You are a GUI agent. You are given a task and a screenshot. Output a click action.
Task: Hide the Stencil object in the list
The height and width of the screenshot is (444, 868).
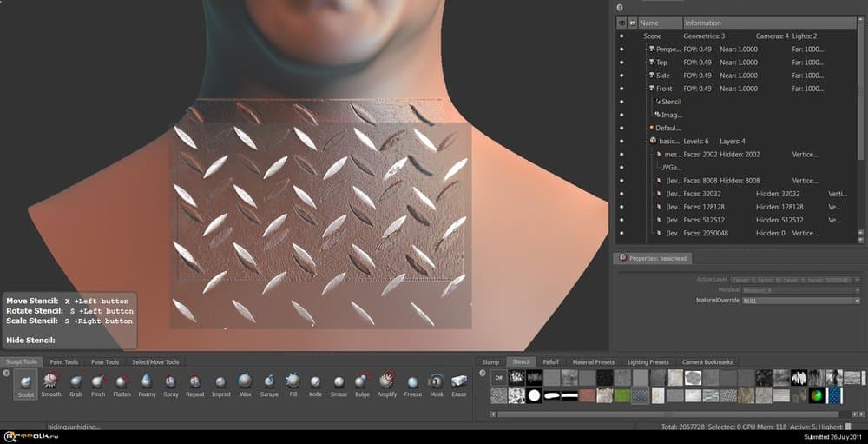[x=621, y=102]
